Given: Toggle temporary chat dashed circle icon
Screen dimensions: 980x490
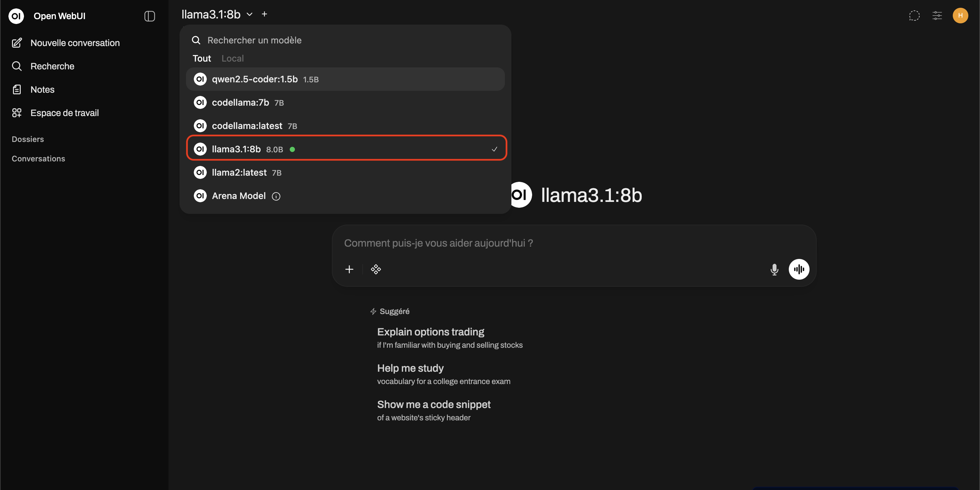Looking at the screenshot, I should click(914, 16).
